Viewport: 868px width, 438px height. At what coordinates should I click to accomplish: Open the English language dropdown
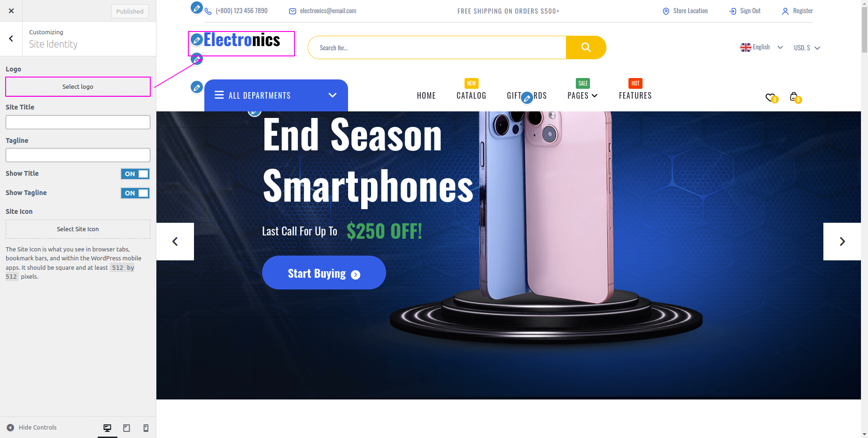761,47
